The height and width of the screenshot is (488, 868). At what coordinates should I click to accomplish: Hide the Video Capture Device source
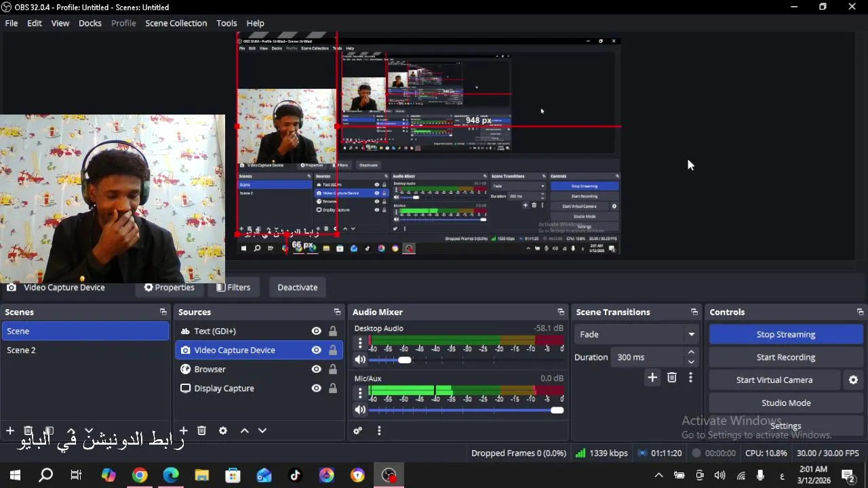coord(316,350)
